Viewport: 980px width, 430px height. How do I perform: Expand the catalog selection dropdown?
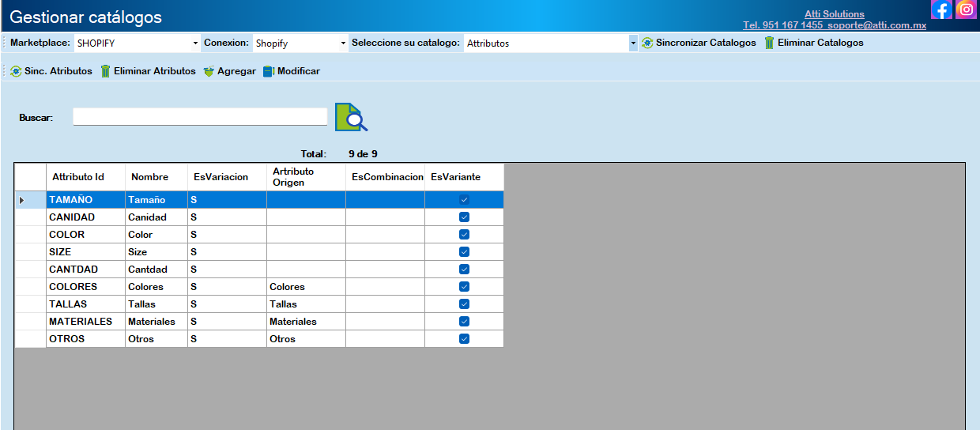633,43
